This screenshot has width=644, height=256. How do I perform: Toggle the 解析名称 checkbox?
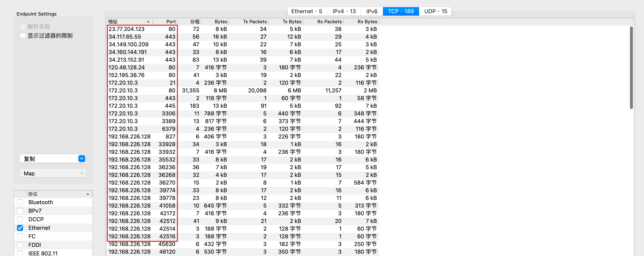(x=23, y=26)
